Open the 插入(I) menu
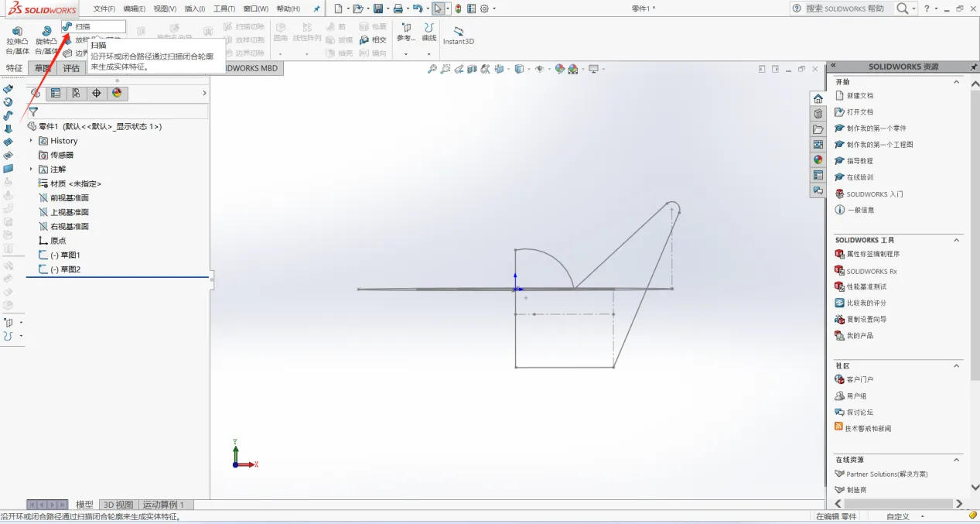The width and height of the screenshot is (980, 524). [x=194, y=9]
